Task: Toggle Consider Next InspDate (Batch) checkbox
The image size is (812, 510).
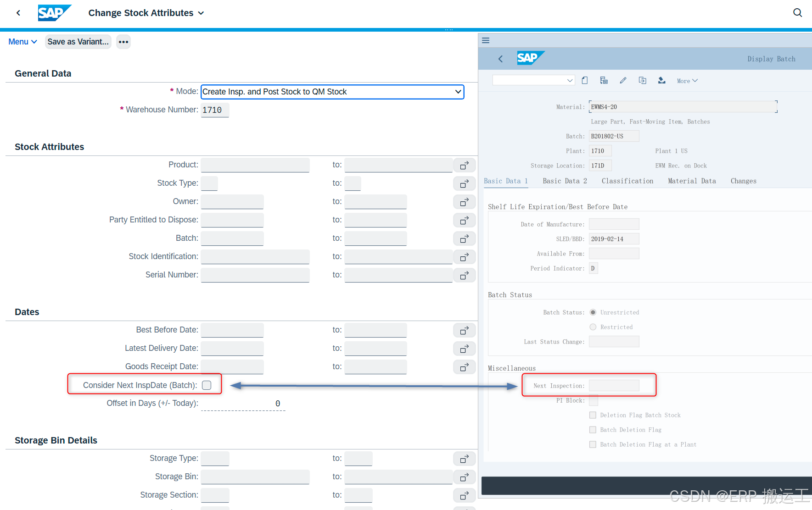Action: pyautogui.click(x=207, y=385)
